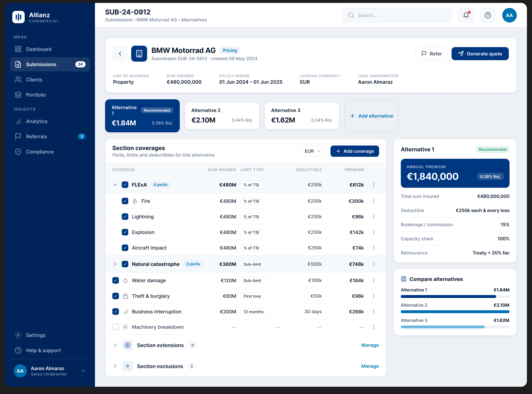Uncheck the Water damage checkbox

tap(116, 281)
